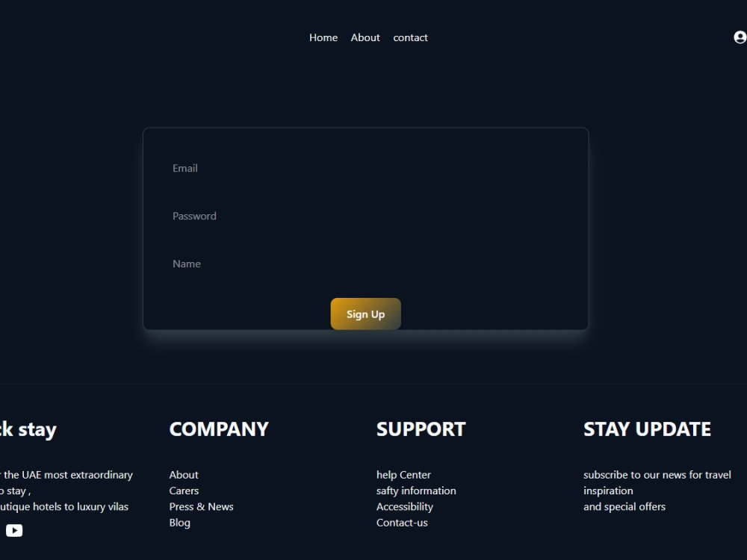Select the 'stay' brand heading in footer

(37, 430)
